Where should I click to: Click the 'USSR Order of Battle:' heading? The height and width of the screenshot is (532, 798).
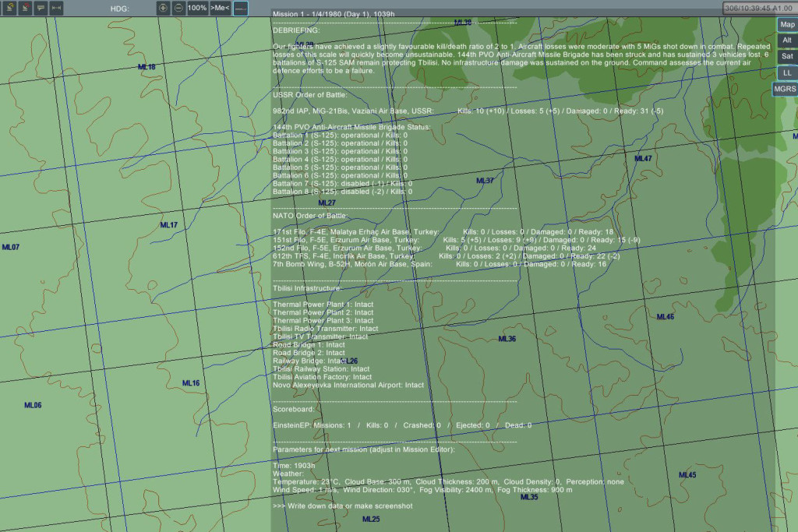(x=310, y=94)
